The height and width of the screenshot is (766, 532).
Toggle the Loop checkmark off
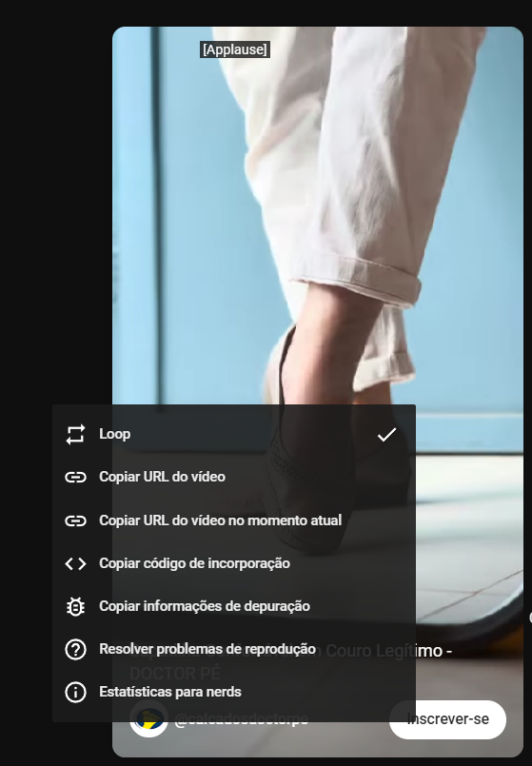click(x=386, y=434)
